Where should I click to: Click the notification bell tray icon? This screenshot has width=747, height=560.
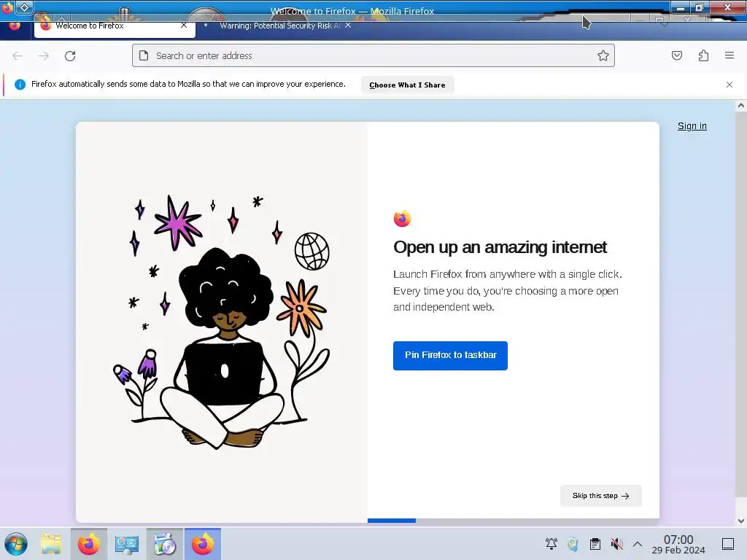[x=551, y=544]
